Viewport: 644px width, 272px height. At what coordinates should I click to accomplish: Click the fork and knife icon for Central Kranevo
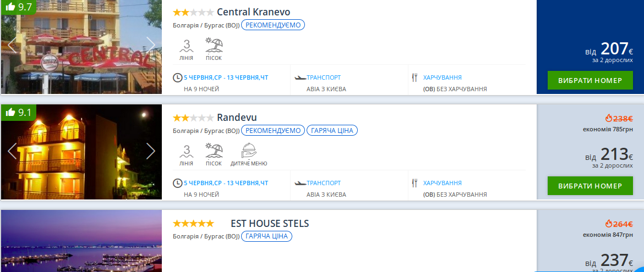click(x=415, y=77)
